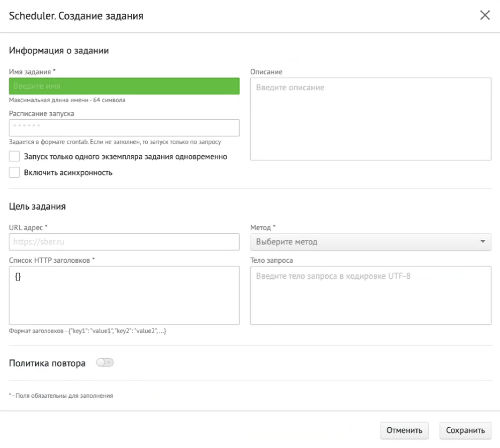Click the "Scheduler. Создание задания" dialog title
The image size is (500, 448).
coord(76,16)
